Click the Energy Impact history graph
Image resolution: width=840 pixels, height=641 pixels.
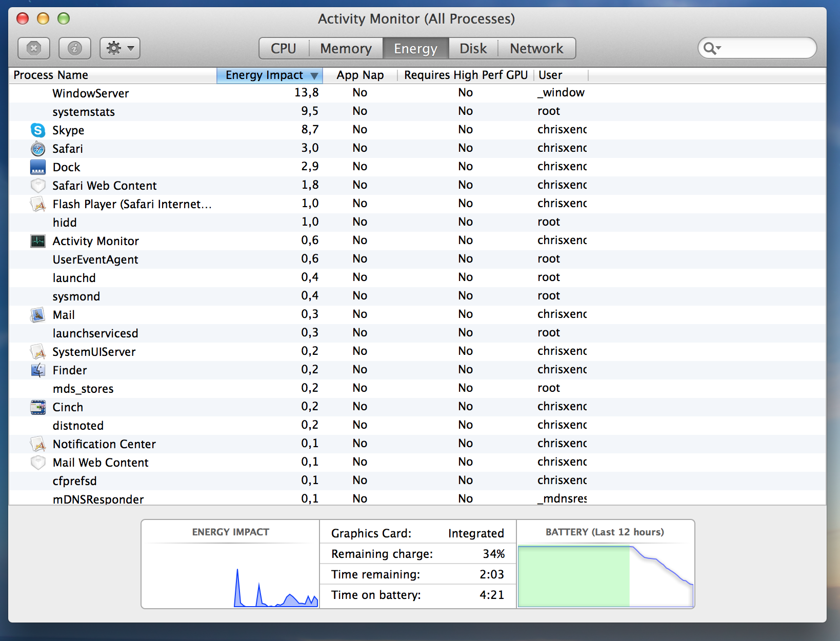click(x=230, y=575)
